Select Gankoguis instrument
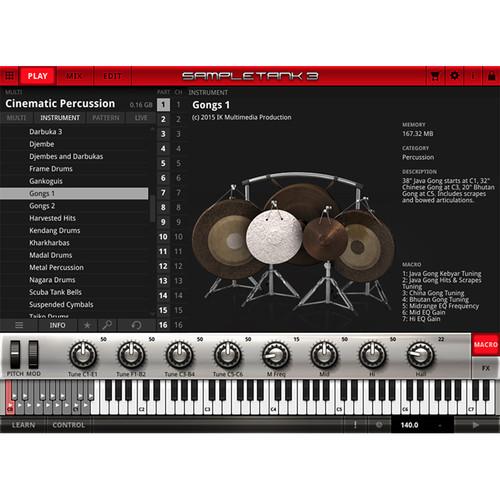This screenshot has height=500, width=500. [74, 181]
